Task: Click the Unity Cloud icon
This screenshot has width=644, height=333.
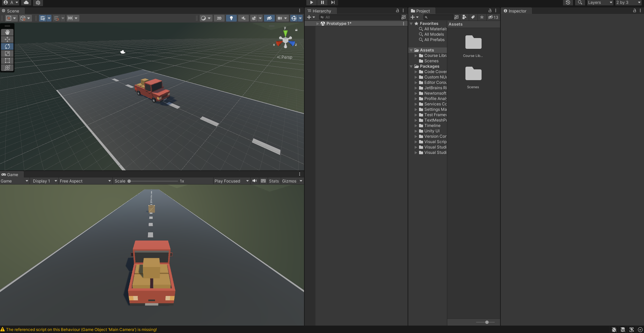Action: (x=26, y=3)
